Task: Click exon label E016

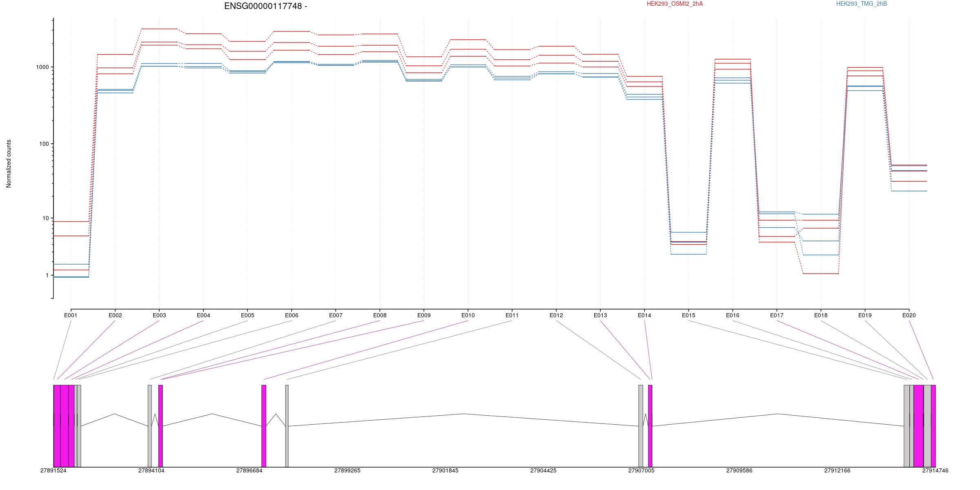Action: [x=733, y=315]
